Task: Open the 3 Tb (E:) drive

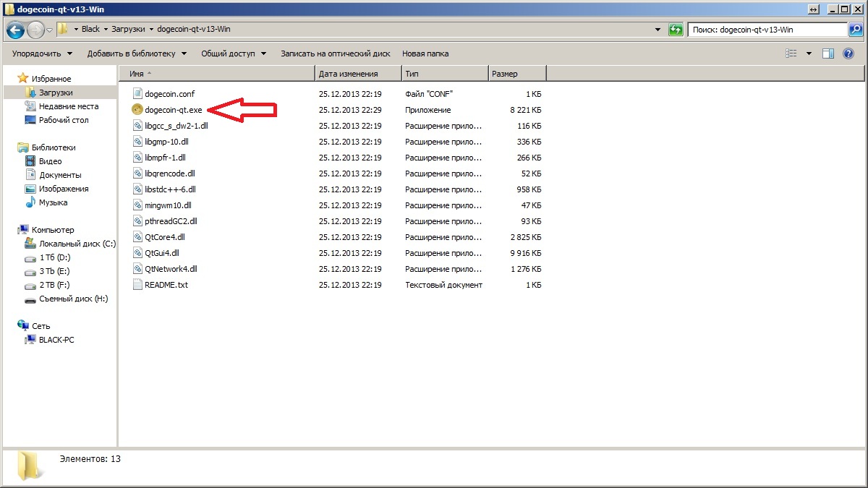Action: click(x=54, y=271)
